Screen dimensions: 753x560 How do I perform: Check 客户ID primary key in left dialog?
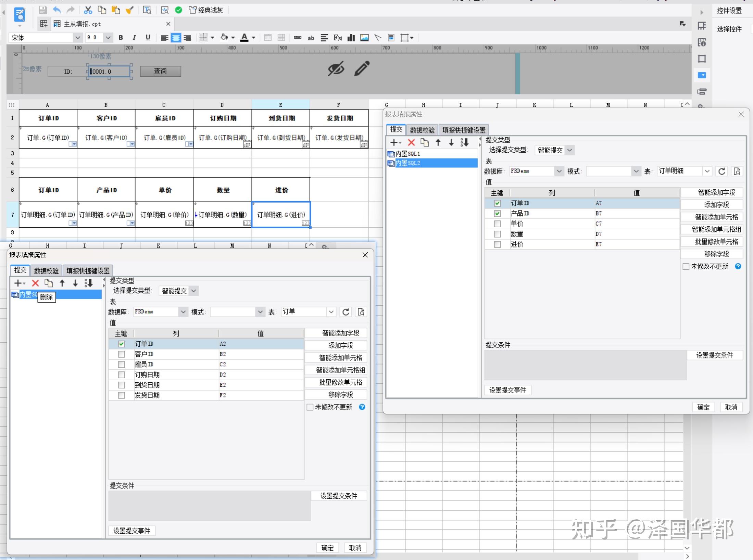(x=121, y=354)
